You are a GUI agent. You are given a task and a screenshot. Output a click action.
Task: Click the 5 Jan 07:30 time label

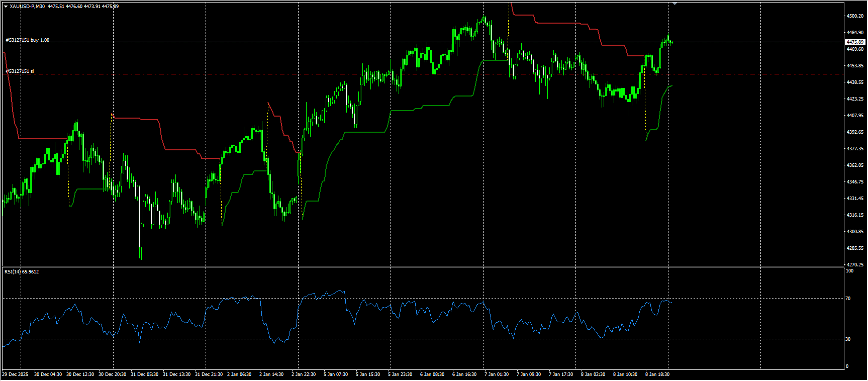click(x=335, y=374)
